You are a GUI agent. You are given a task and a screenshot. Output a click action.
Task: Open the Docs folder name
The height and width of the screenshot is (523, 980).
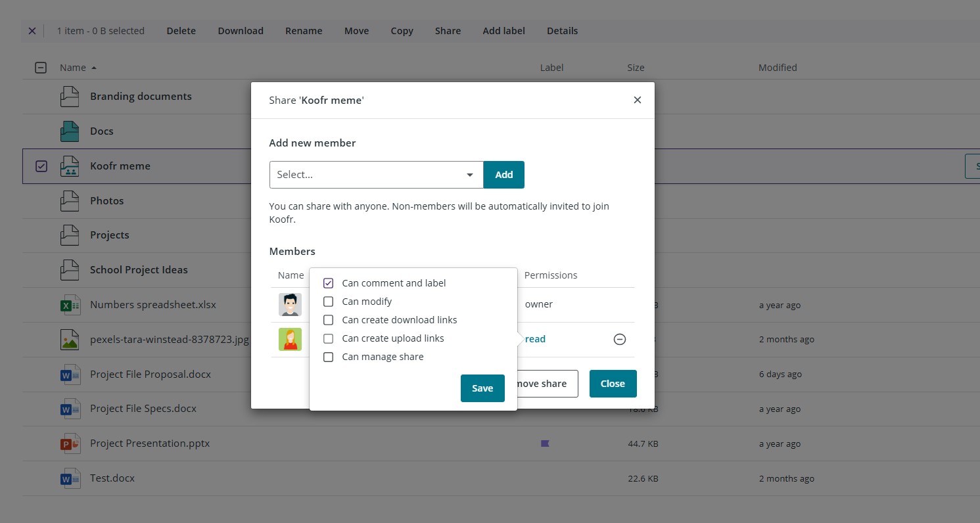102,131
